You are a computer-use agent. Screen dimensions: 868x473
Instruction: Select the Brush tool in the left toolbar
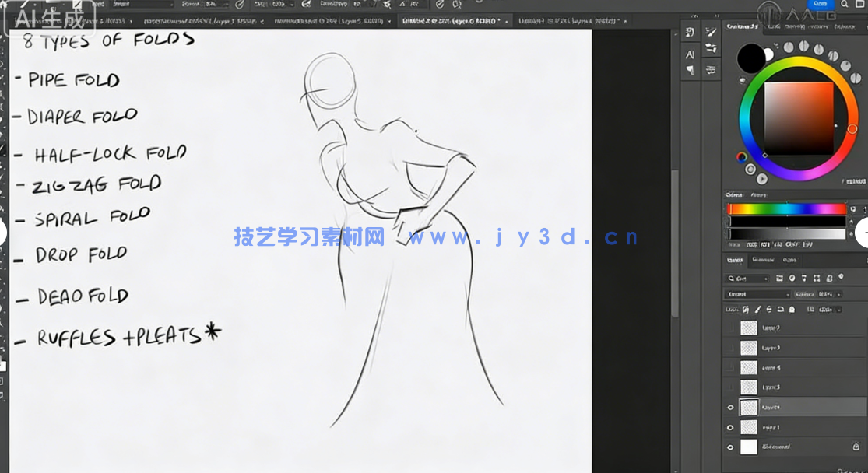tap(710, 32)
